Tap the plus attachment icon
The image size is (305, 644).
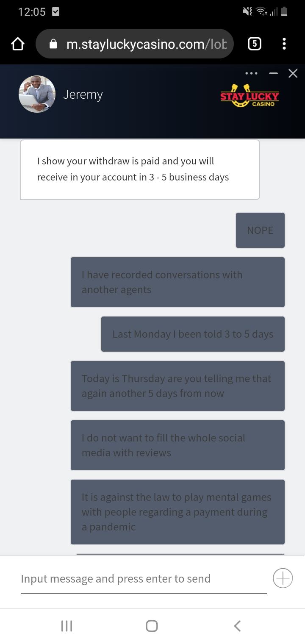click(x=283, y=578)
